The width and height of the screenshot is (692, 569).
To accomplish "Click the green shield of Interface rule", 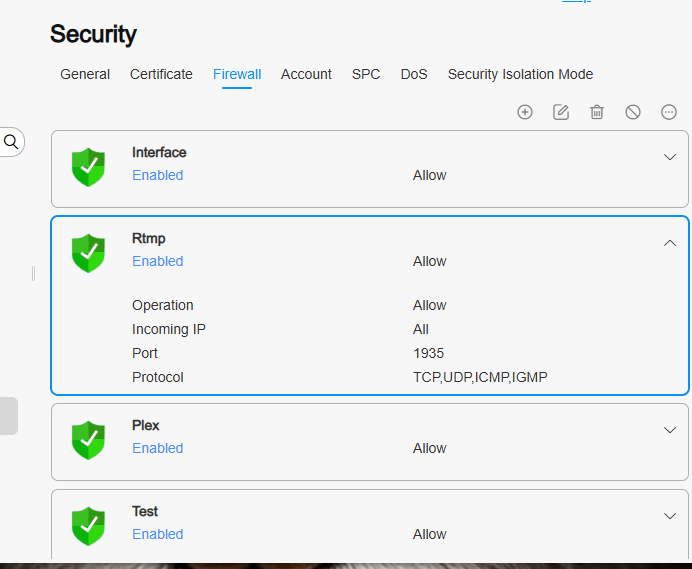I will tap(88, 167).
